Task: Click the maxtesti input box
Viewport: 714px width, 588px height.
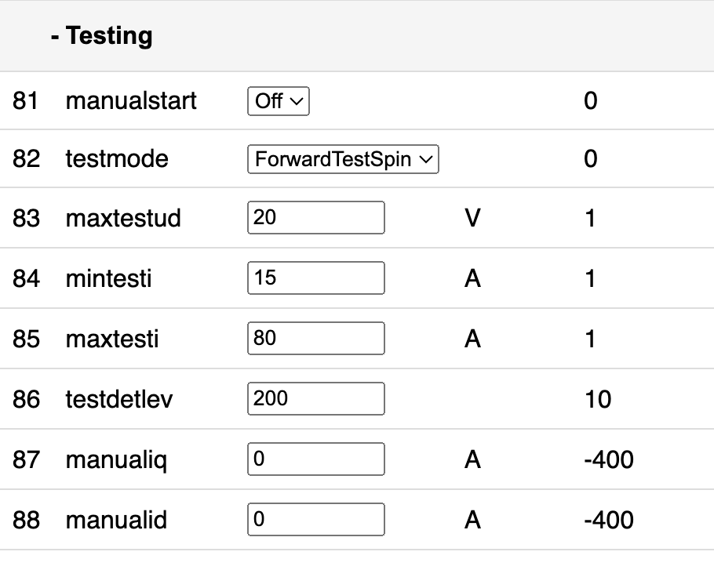Action: pyautogui.click(x=316, y=339)
